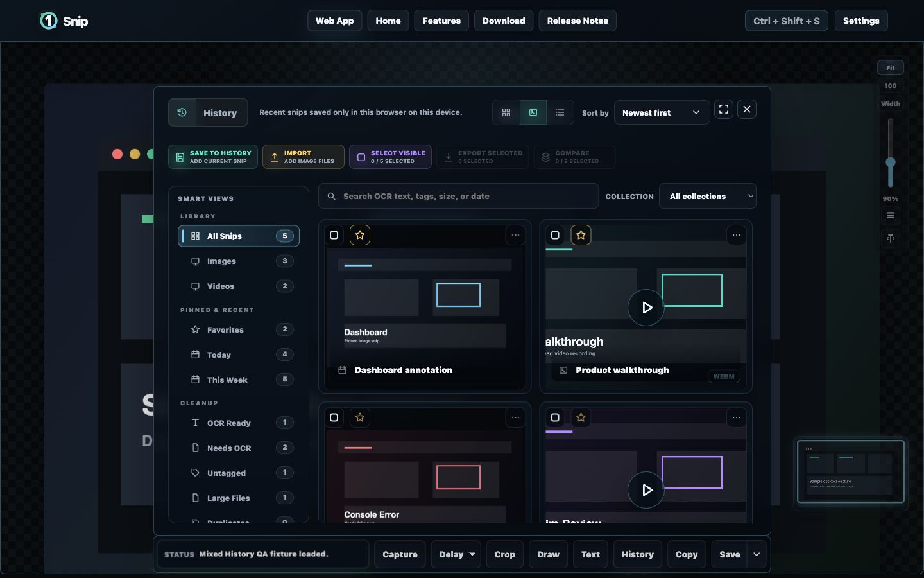Open the Save options arrow
Image resolution: width=924 pixels, height=578 pixels.
[x=757, y=554]
